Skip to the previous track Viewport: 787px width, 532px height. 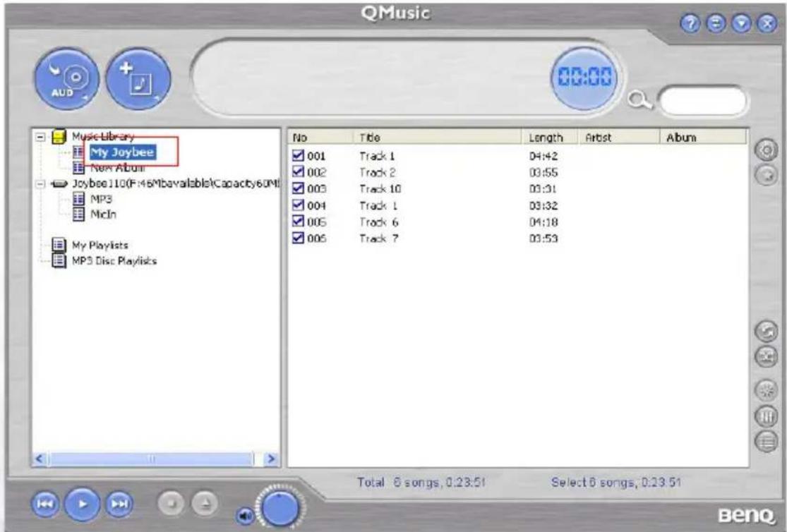pyautogui.click(x=45, y=503)
